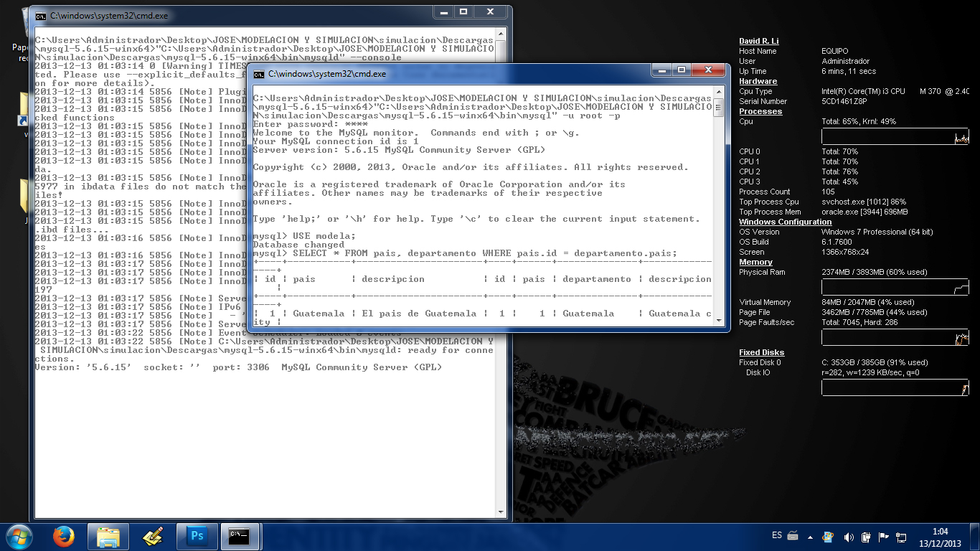Click the Physical Ram usage graph
980x551 pixels.
pos(895,287)
